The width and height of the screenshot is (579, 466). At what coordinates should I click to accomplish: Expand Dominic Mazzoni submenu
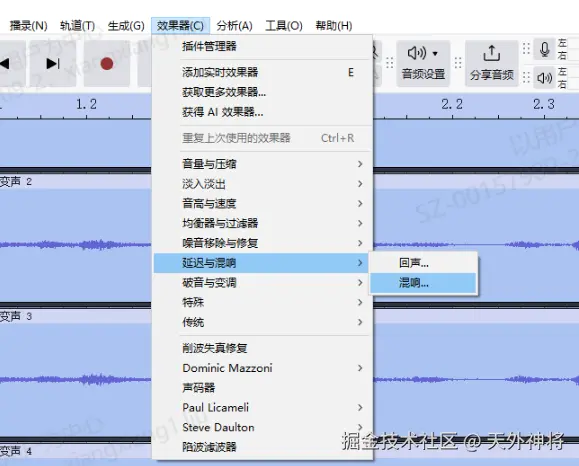tap(262, 368)
